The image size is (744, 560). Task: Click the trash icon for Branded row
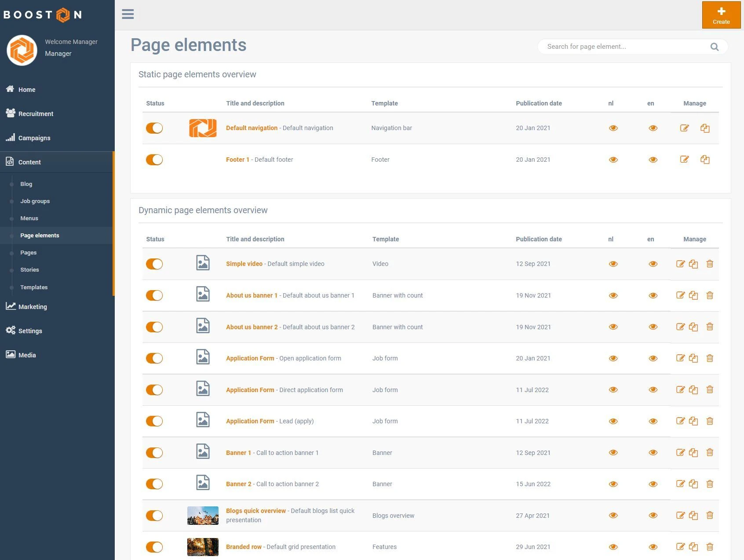click(710, 547)
